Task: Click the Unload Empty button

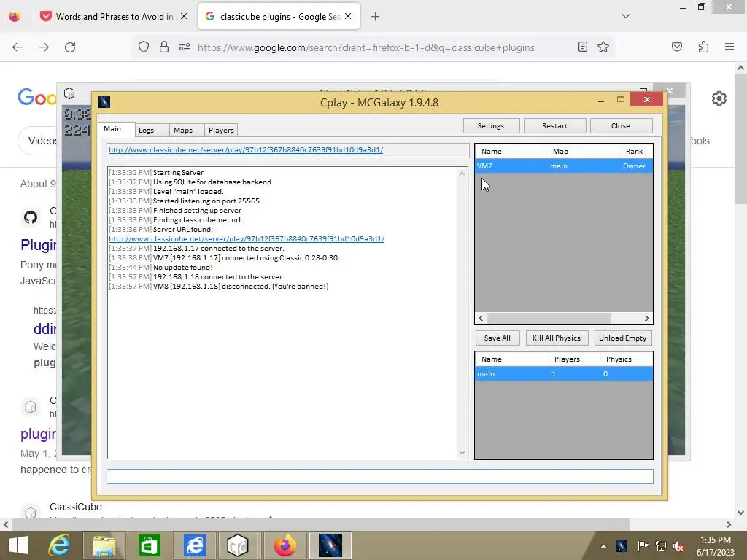Action: tap(623, 338)
